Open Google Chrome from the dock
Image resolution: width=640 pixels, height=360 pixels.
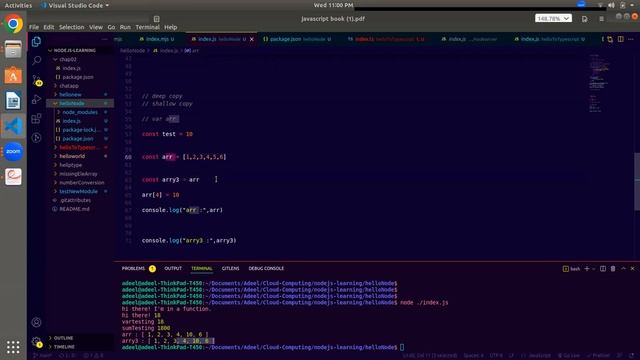coord(13,24)
